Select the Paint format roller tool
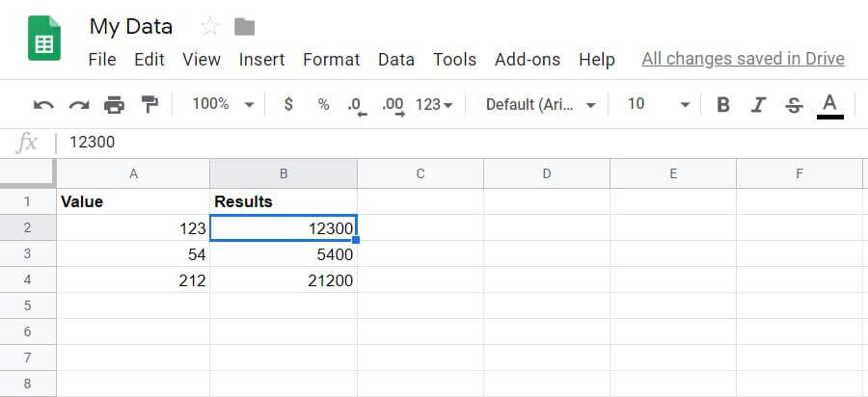This screenshot has height=397, width=868. (x=149, y=104)
